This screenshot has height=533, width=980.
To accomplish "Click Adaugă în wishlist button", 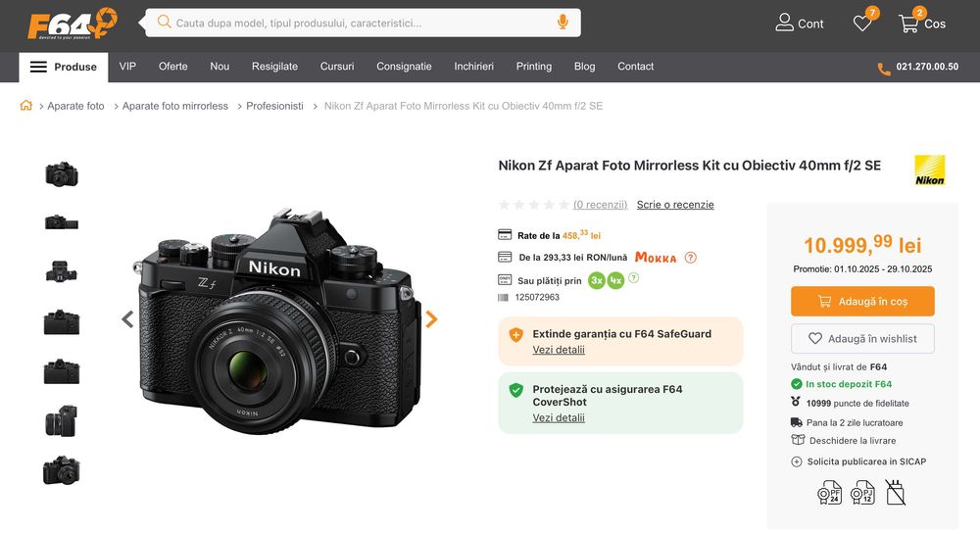I will 862,339.
